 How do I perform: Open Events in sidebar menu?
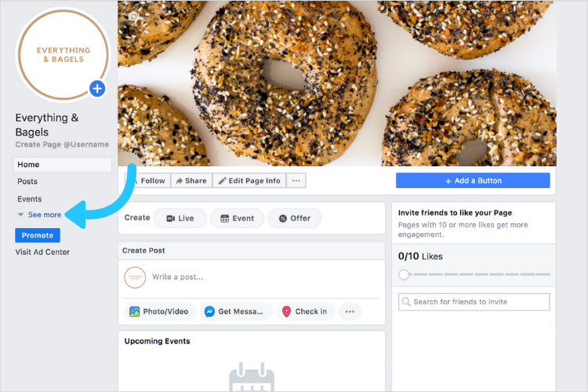[x=29, y=199]
